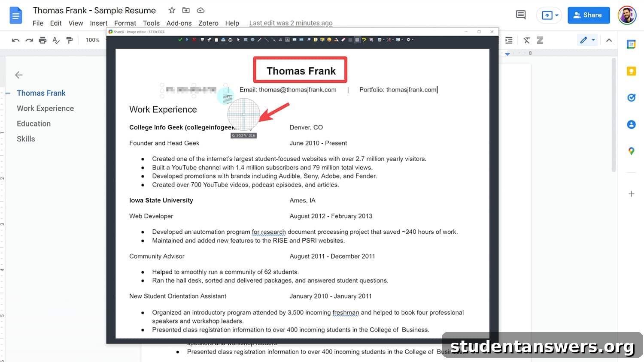Select the Step number tool in ShareX
This screenshot has width=644, height=362.
click(x=301, y=39)
